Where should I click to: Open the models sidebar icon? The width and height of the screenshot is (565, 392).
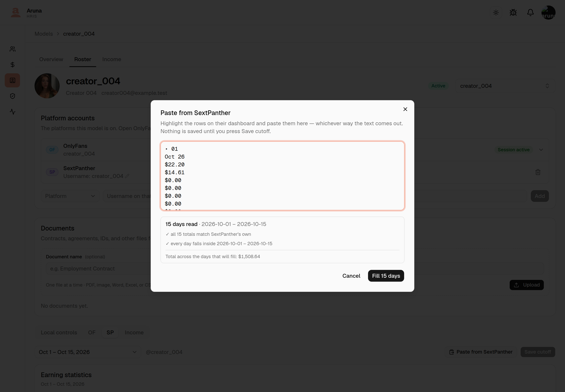pos(13,80)
